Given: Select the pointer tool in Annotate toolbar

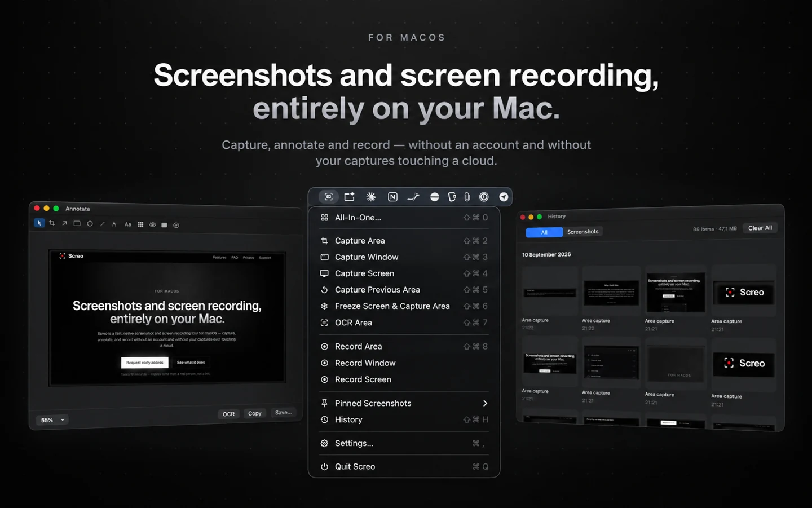Looking at the screenshot, I should (39, 223).
